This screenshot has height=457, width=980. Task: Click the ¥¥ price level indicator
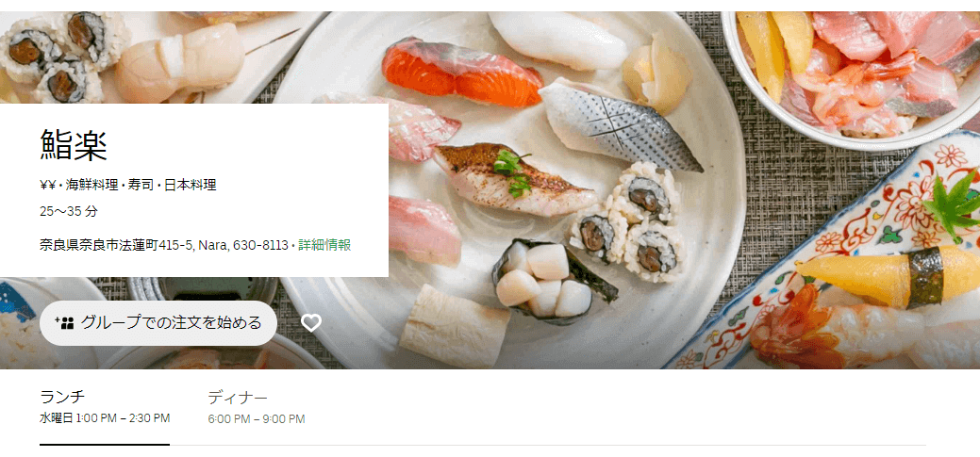[x=47, y=185]
